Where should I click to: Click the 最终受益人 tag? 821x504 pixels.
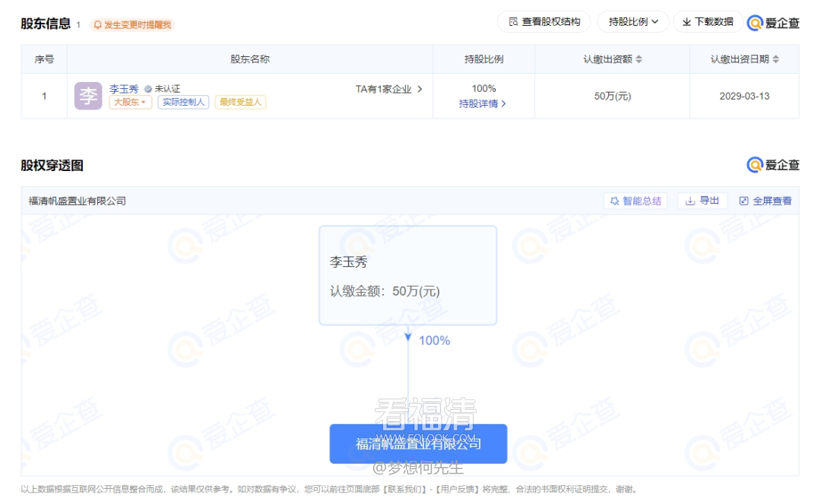(240, 102)
